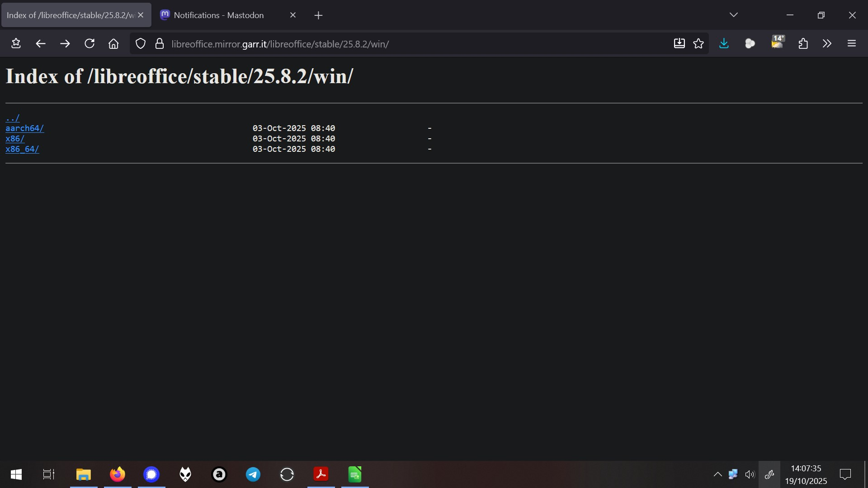This screenshot has width=868, height=488.
Task: Open Firefox hamburger application menu
Action: 852,44
